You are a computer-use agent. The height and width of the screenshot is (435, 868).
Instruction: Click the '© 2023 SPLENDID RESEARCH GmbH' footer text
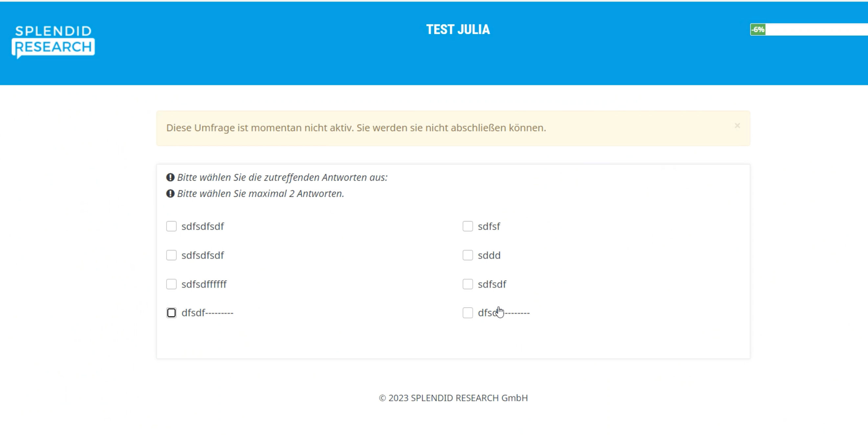[453, 398]
